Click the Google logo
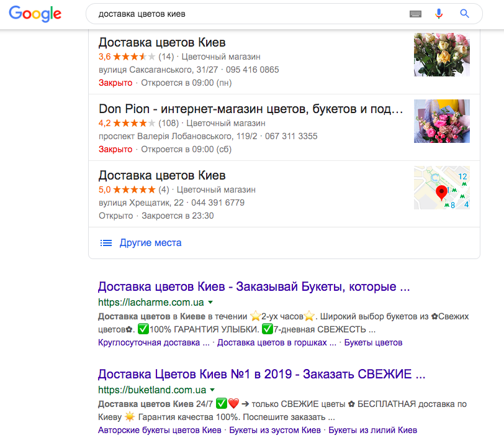Viewport: 504px width, 448px height. [35, 14]
